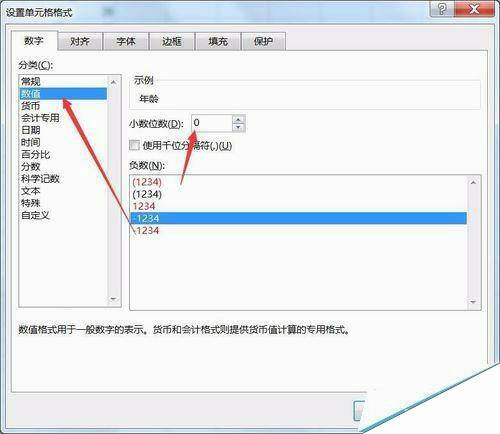This screenshot has height=434, width=500.
Task: Increase decimal places with up spinner
Action: [238, 119]
